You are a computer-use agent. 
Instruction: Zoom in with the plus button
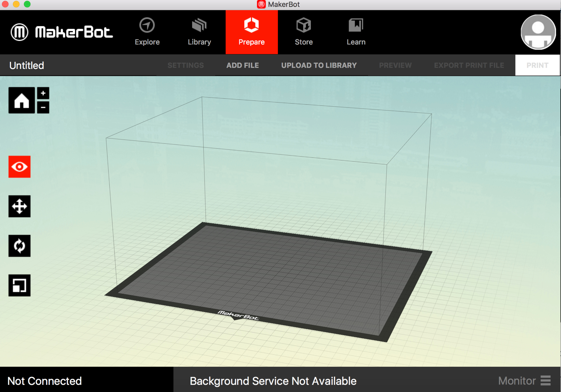click(43, 93)
